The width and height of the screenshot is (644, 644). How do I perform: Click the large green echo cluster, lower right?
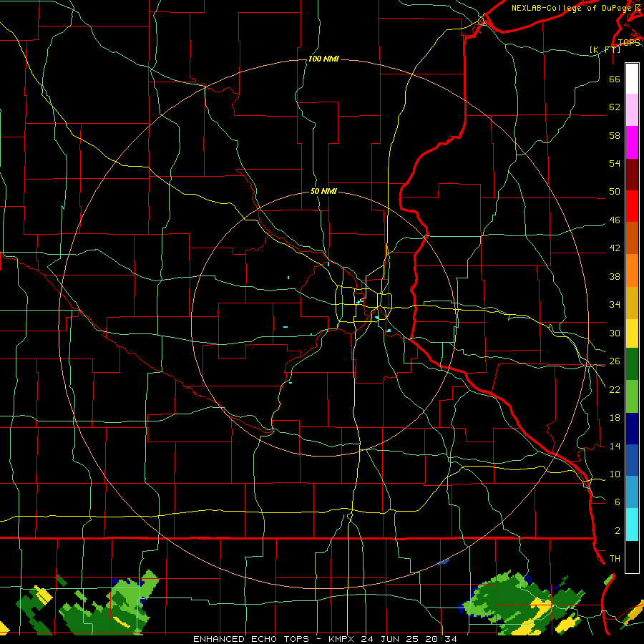click(521, 603)
